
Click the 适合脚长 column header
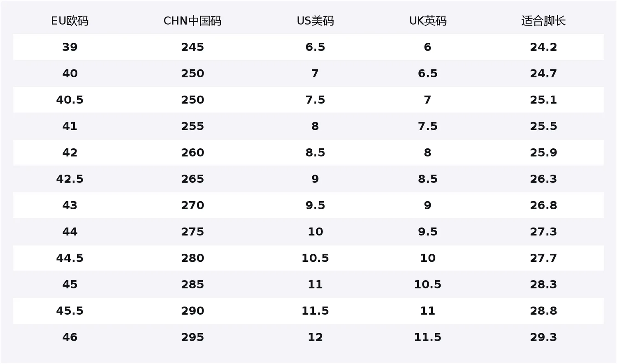(x=543, y=21)
